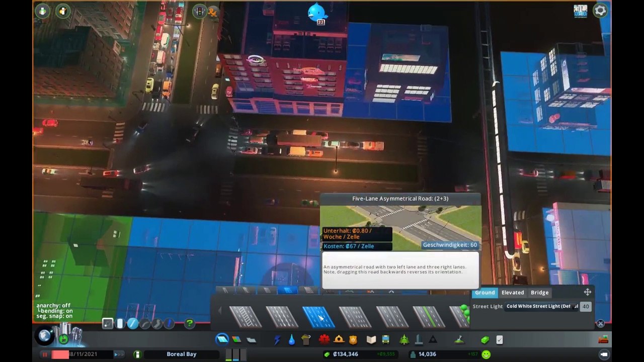Open the green question mark road help

(x=190, y=324)
